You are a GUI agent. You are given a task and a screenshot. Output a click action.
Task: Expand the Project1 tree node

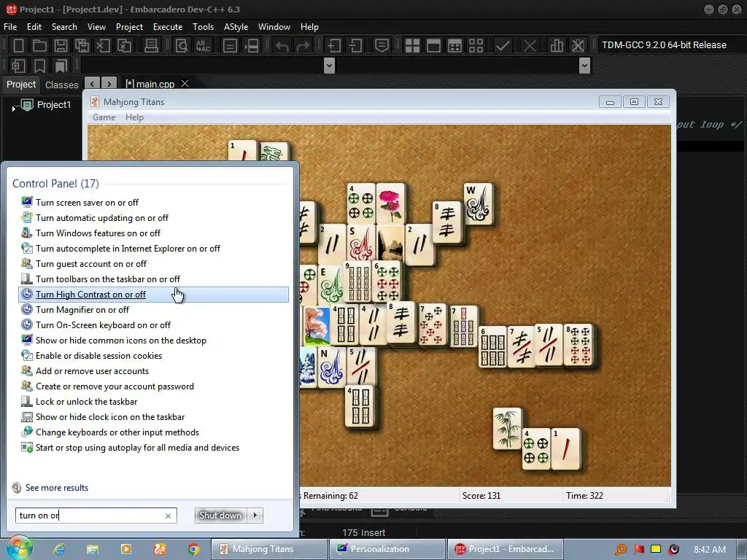click(13, 108)
